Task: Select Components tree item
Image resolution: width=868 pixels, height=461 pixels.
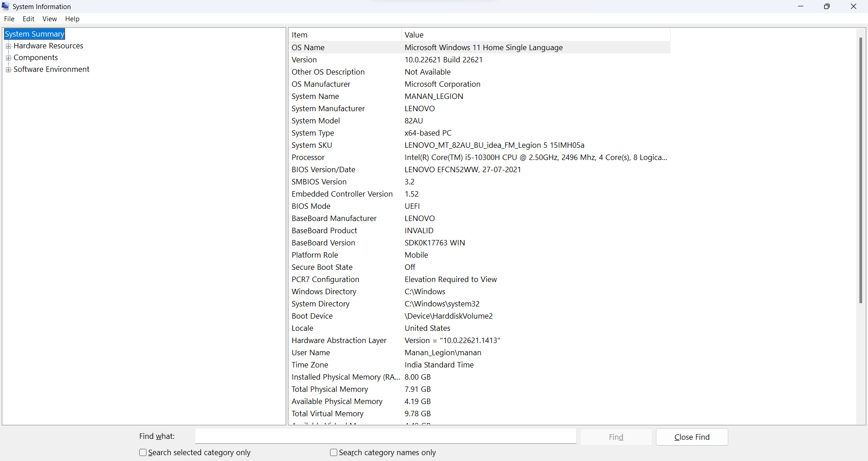Action: tap(36, 57)
